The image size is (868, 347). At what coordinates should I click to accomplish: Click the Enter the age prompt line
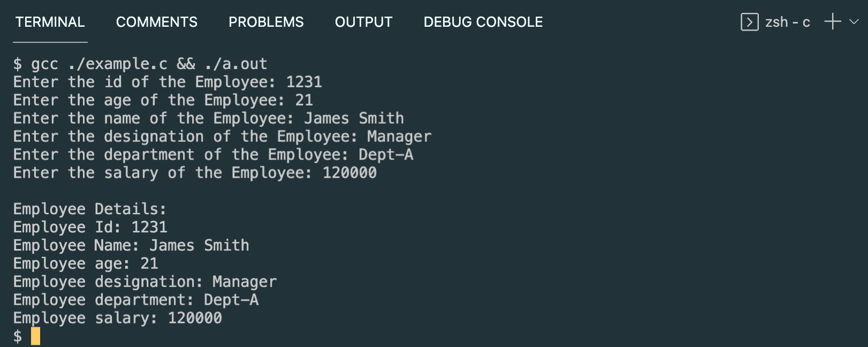click(161, 100)
